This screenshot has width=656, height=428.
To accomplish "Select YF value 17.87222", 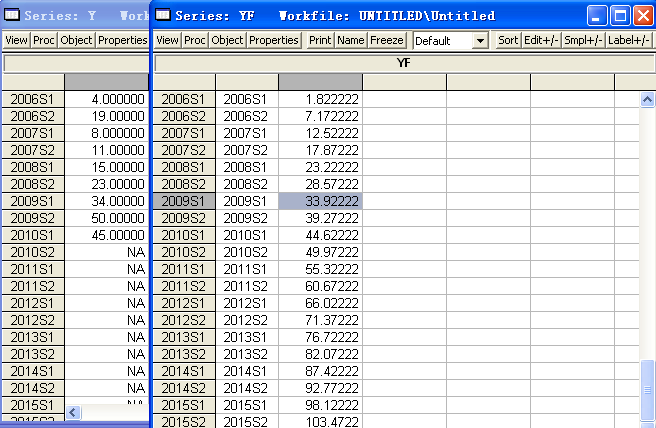I will click(x=320, y=150).
